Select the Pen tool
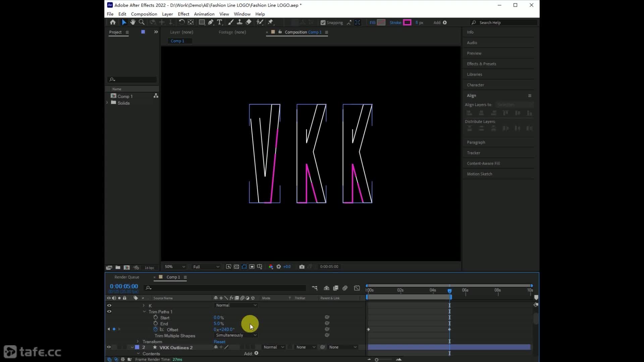Image resolution: width=644 pixels, height=362 pixels. (x=211, y=22)
